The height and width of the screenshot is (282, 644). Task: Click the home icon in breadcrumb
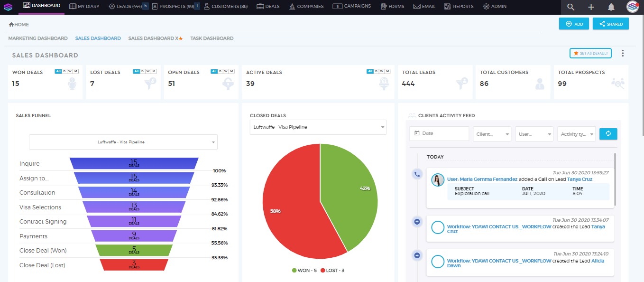click(x=11, y=24)
